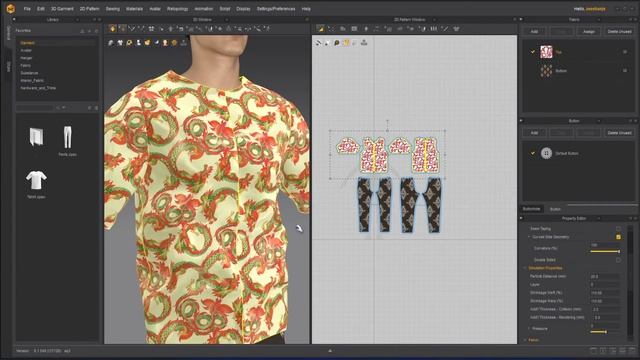Click the icon at right of the Top fabric row
The height and width of the screenshot is (360, 640).
624,52
